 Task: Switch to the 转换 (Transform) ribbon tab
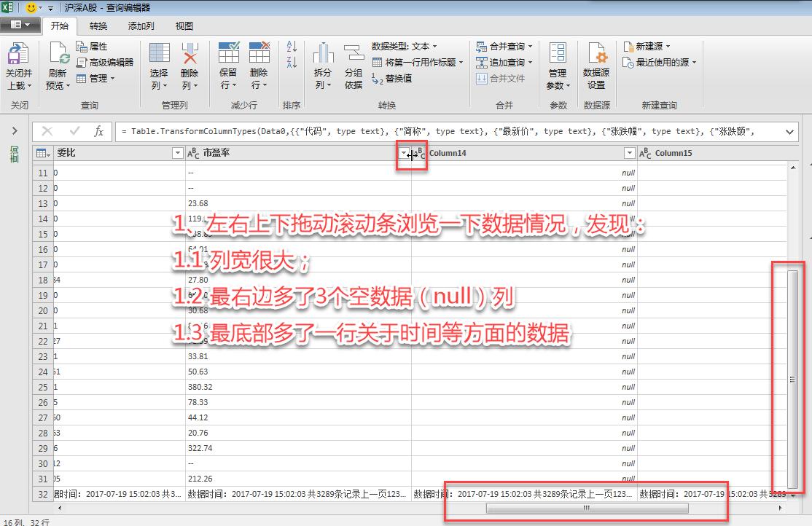(97, 25)
